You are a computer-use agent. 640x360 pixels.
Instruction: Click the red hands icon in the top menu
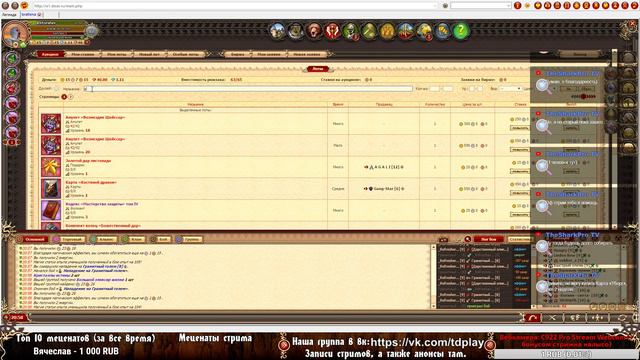click(x=332, y=31)
